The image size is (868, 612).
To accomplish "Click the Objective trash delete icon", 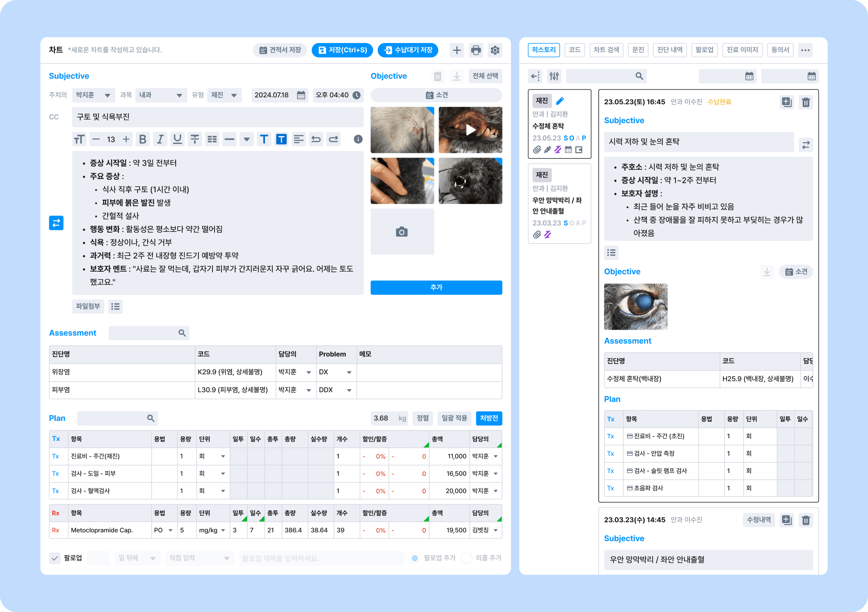I will (x=437, y=76).
